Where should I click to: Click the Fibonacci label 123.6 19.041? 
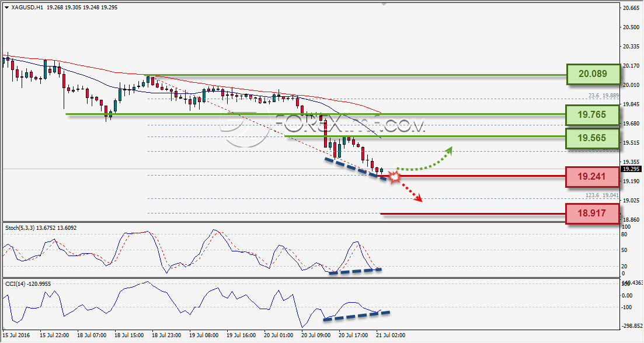(602, 195)
